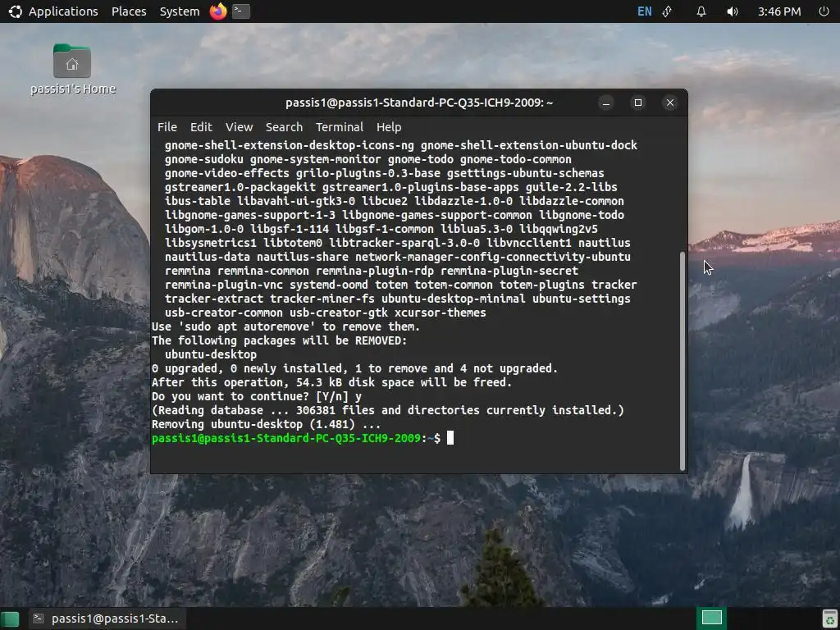Click 'usb-creator-common' in the package list
This screenshot has height=630, width=840.
point(223,313)
